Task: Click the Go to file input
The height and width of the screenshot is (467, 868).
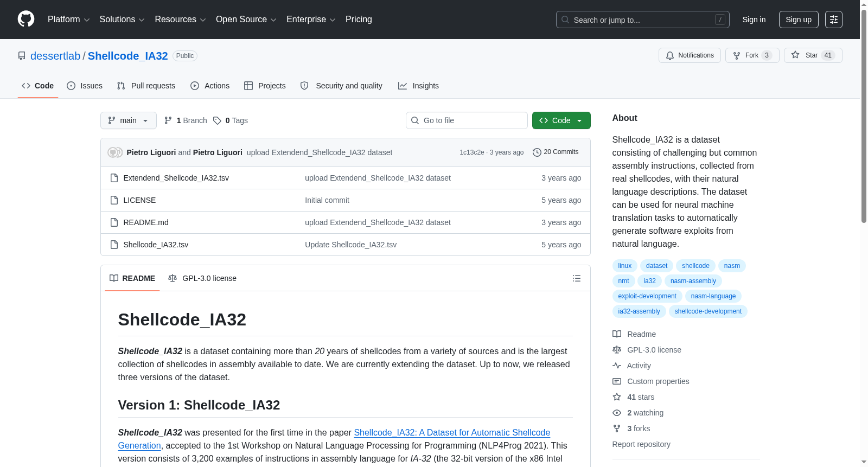Action: (x=467, y=120)
